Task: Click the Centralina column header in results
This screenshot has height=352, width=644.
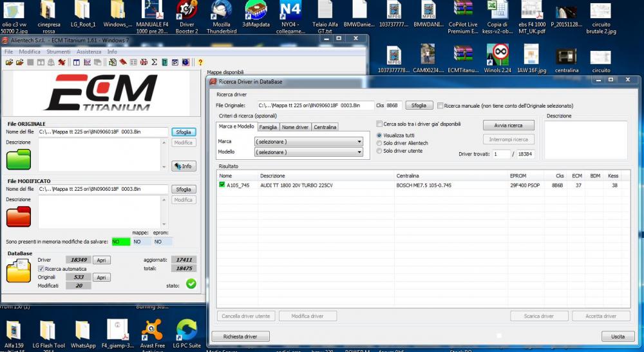Action: [x=451, y=175]
